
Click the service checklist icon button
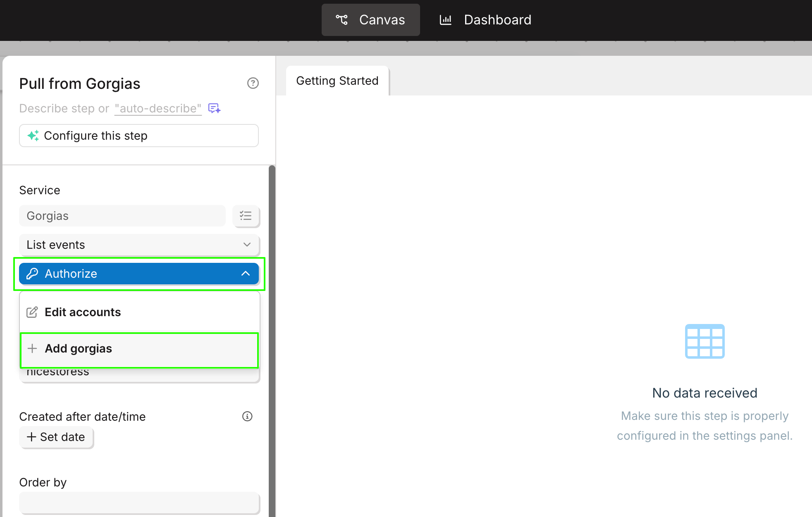pos(246,216)
